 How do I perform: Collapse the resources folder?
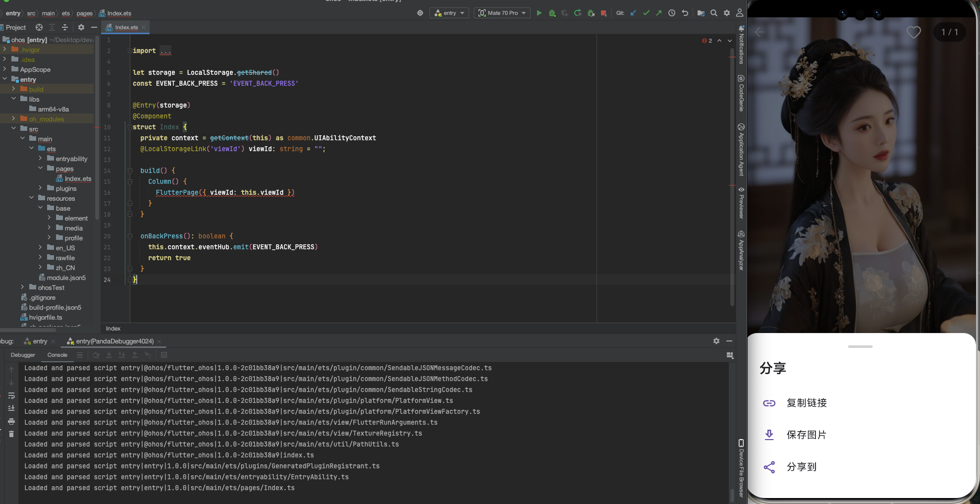(31, 198)
